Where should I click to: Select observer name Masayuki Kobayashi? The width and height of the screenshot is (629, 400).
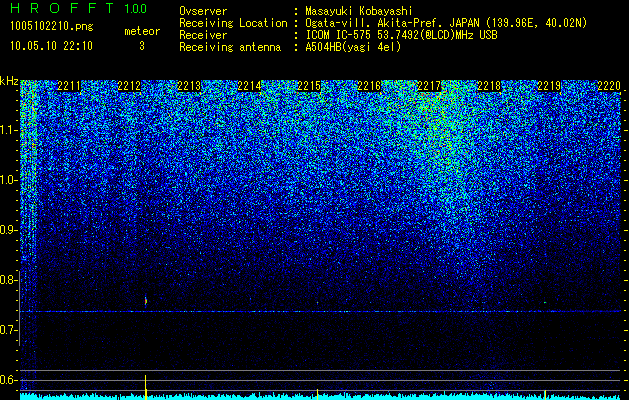[x=359, y=12]
